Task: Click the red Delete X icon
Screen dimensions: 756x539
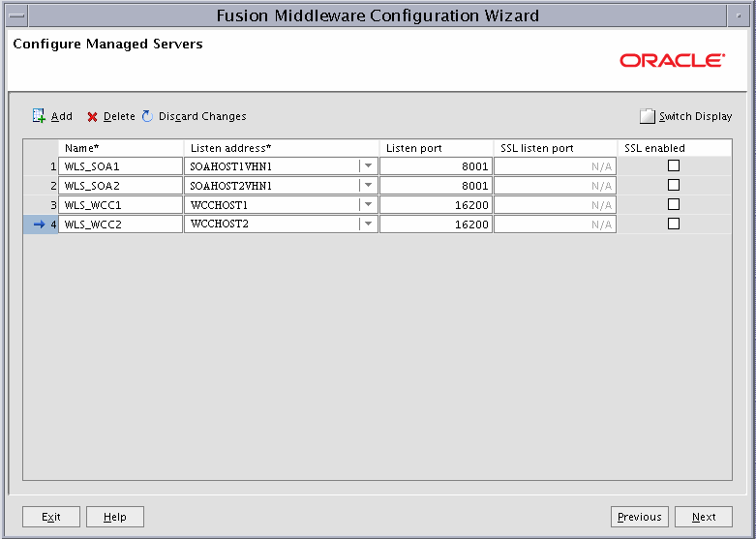Action: (x=92, y=117)
